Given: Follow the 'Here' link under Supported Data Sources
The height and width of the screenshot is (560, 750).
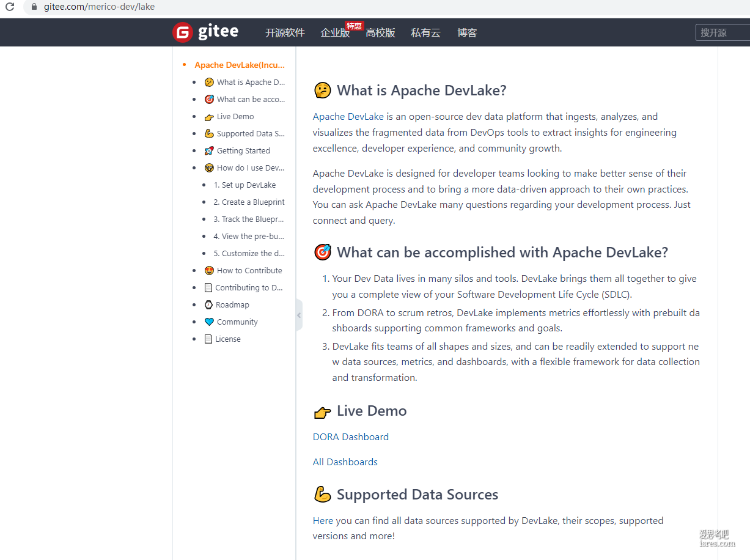Looking at the screenshot, I should click(x=323, y=521).
